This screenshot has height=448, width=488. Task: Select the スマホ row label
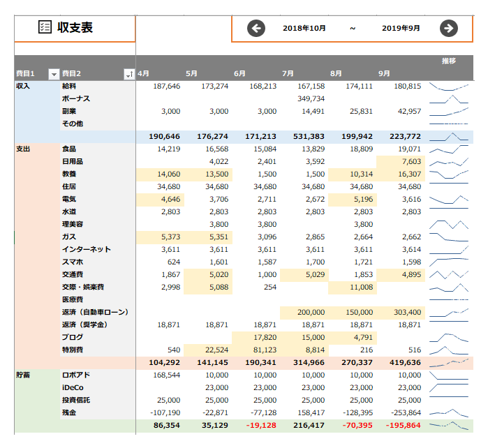[x=73, y=262]
